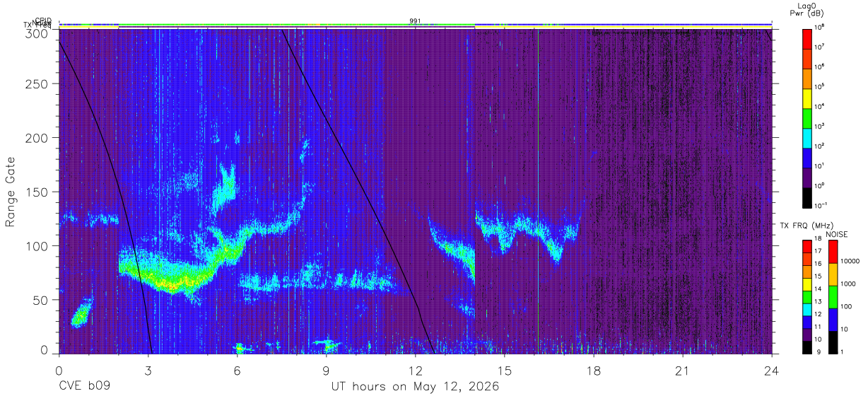Click the '12' label on TX FRQ scale

click(819, 314)
